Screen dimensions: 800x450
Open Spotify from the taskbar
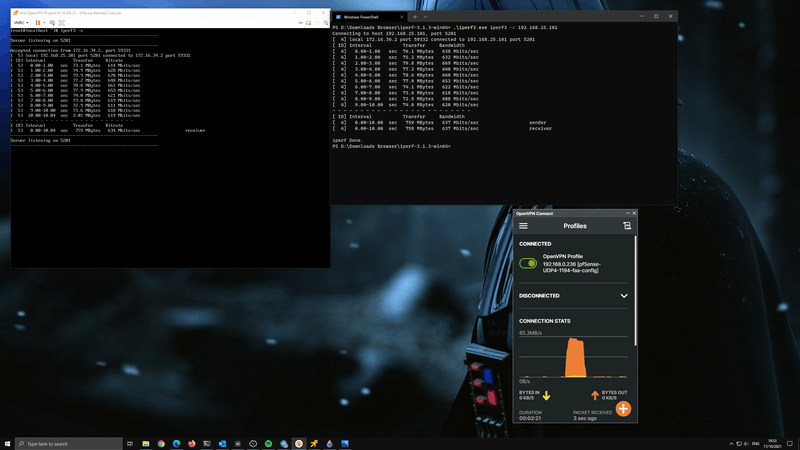click(268, 443)
